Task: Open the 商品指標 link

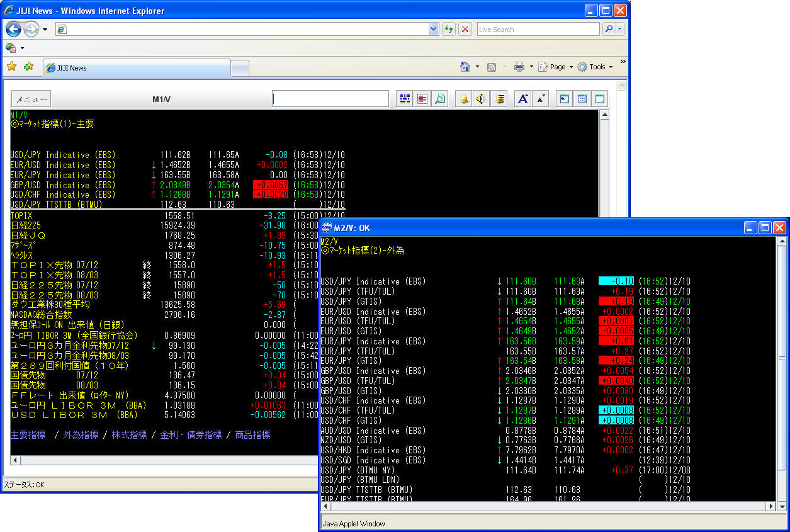Action: click(252, 435)
